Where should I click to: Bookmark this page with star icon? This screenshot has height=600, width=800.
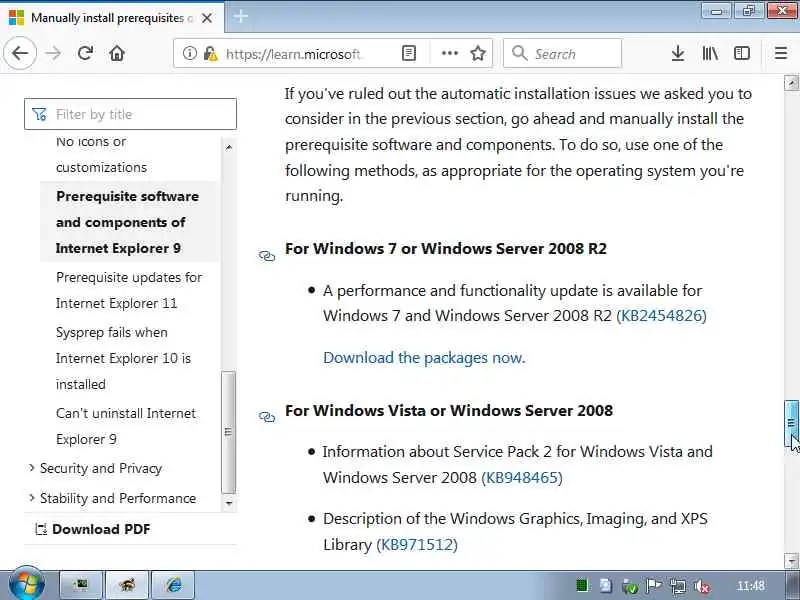[478, 53]
